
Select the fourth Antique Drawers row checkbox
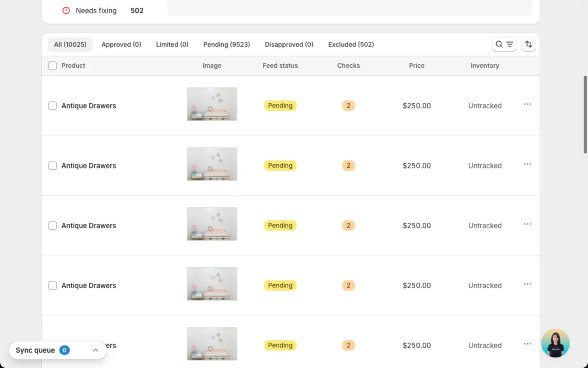52,285
